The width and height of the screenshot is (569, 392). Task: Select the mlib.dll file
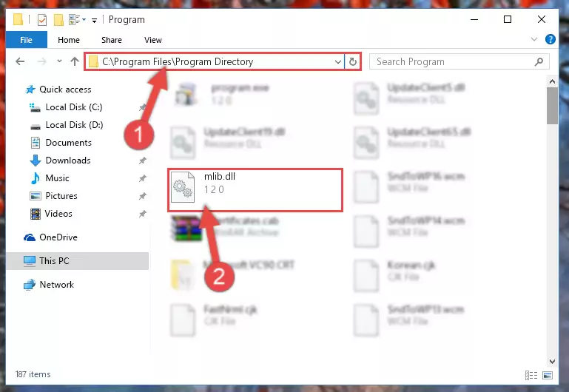coord(255,189)
